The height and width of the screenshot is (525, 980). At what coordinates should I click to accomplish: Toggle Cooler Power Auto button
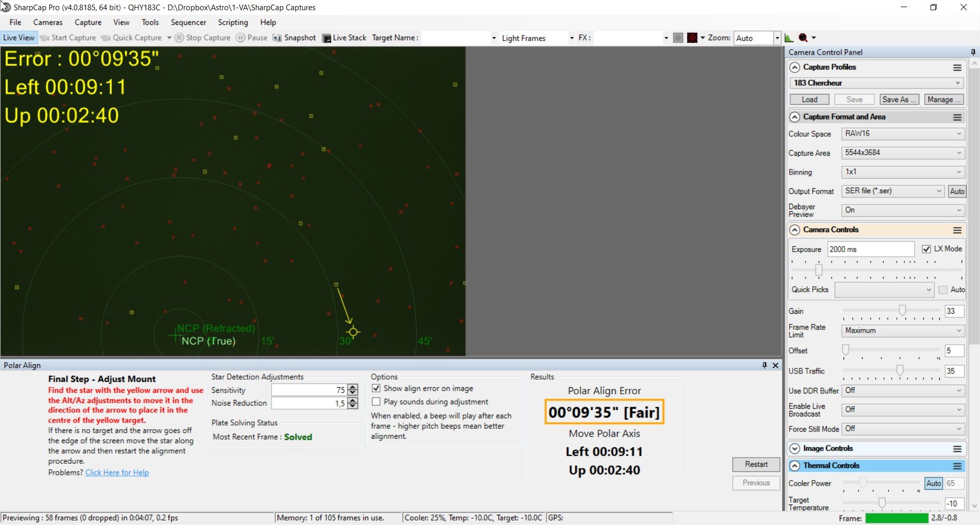(934, 483)
